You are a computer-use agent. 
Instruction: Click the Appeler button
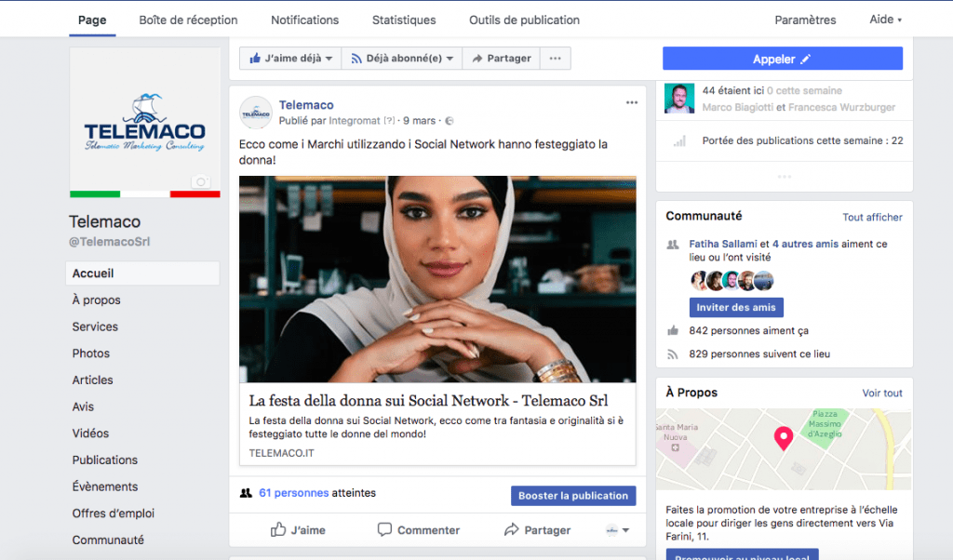pos(782,59)
